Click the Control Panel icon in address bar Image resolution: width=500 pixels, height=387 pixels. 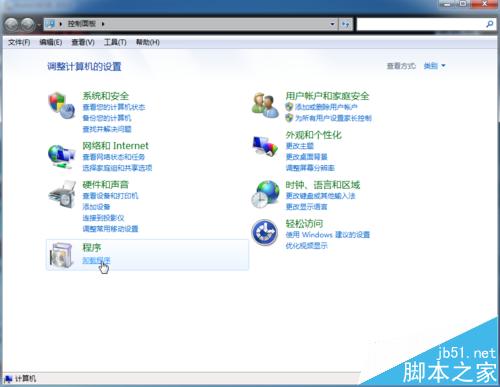point(50,24)
